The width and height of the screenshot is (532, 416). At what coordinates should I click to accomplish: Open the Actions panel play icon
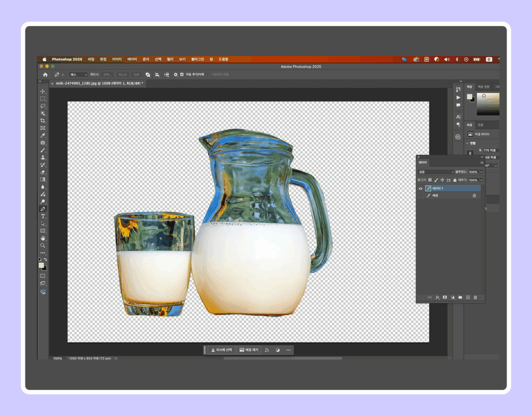458,97
